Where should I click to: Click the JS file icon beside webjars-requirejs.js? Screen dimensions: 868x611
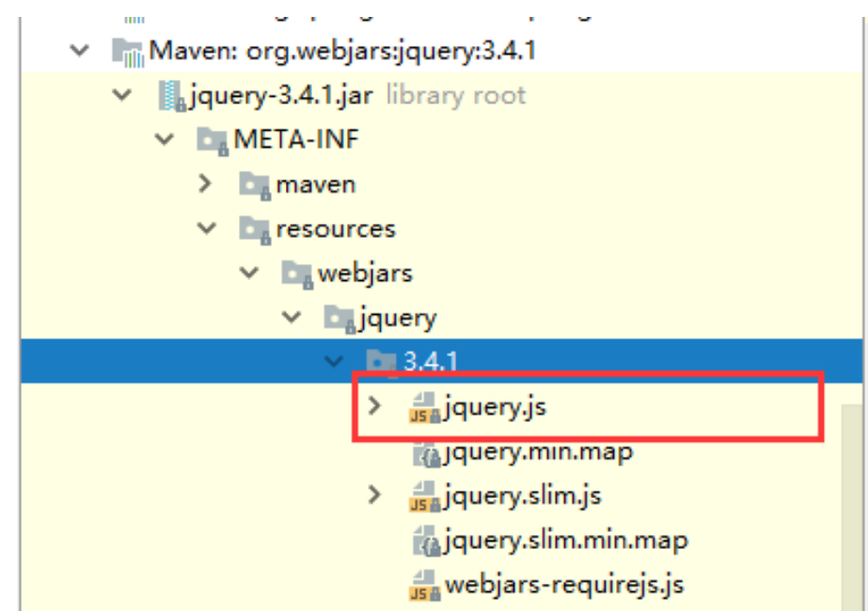click(x=426, y=587)
